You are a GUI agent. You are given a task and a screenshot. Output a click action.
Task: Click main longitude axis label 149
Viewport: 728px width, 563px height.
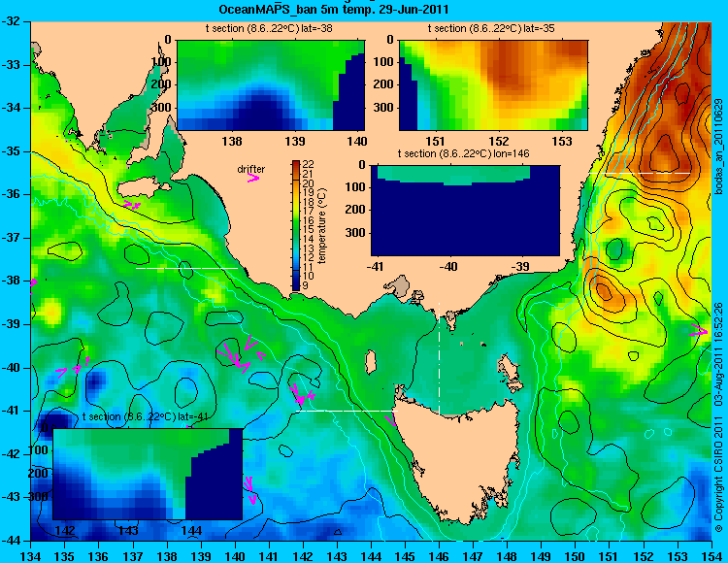(541, 556)
